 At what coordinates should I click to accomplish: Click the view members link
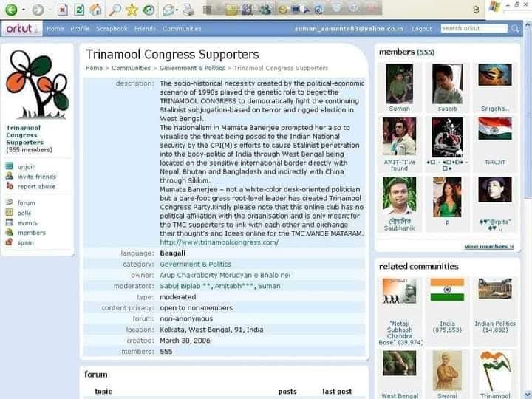coord(489,246)
